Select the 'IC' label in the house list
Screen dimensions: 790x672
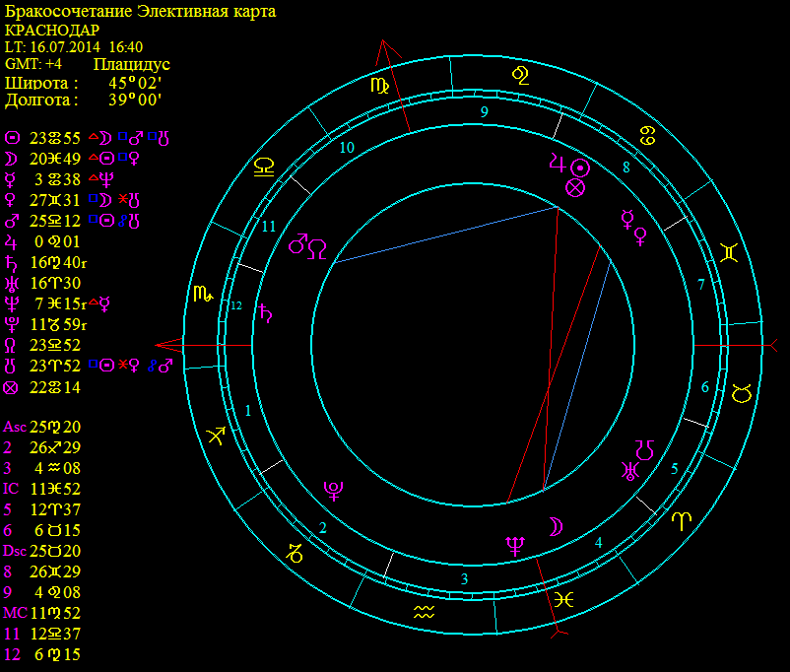(11, 489)
